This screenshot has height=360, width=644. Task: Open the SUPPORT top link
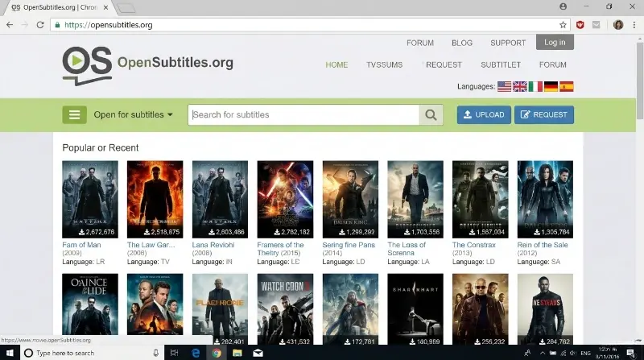pyautogui.click(x=508, y=43)
